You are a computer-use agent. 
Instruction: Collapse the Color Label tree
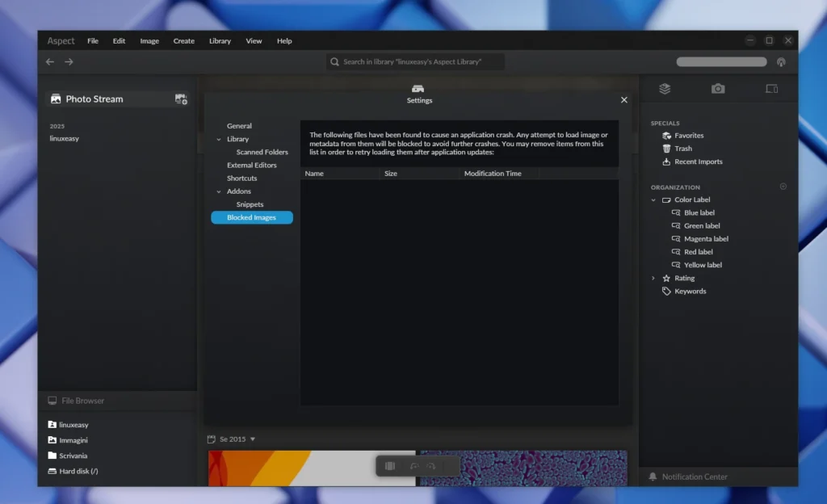pos(653,200)
